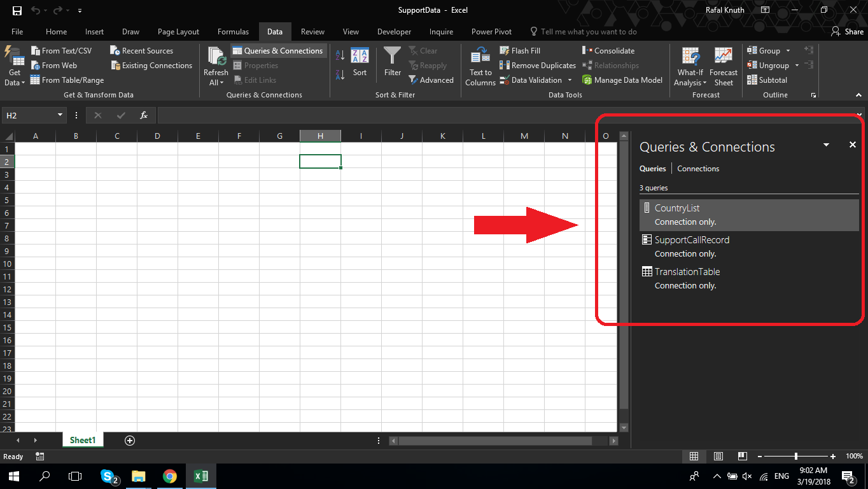Expand the Data Validation dropdown
Image resolution: width=868 pixels, height=489 pixels.
click(570, 80)
